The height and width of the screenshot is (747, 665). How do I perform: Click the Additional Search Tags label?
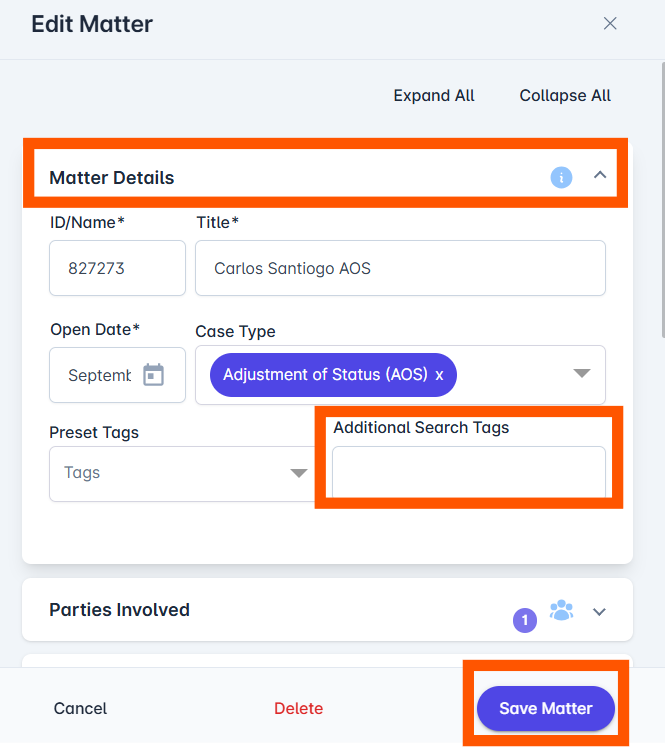point(421,428)
